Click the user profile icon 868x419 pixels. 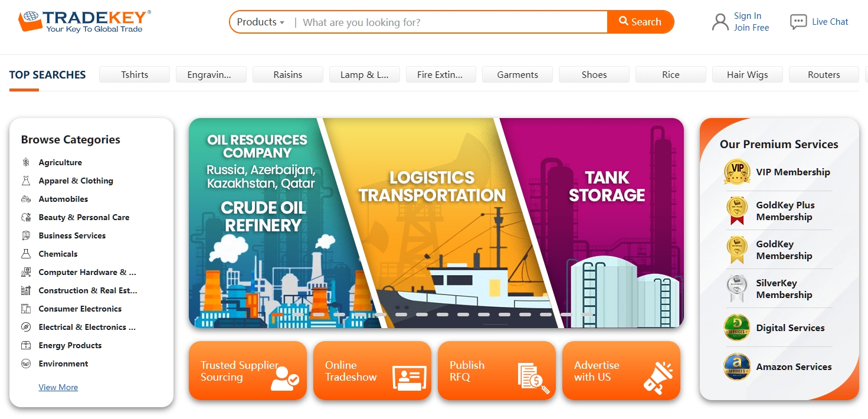tap(720, 22)
